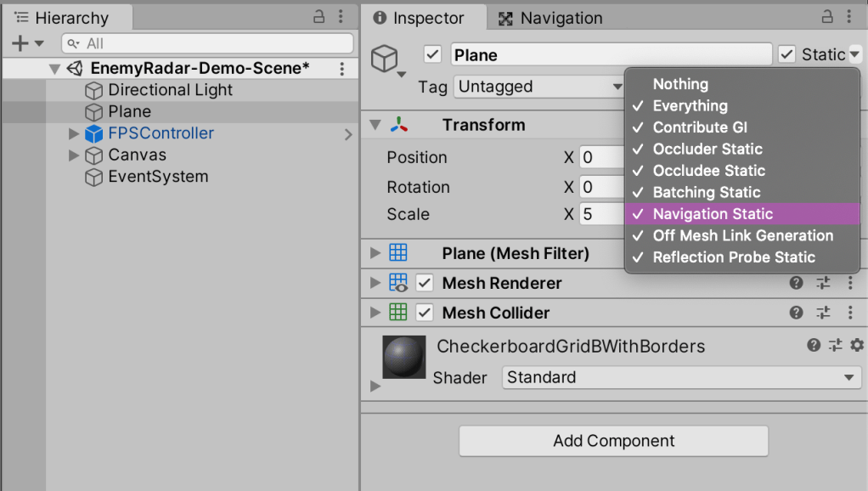Click the Add Component button
The height and width of the screenshot is (491, 868).
pos(613,441)
